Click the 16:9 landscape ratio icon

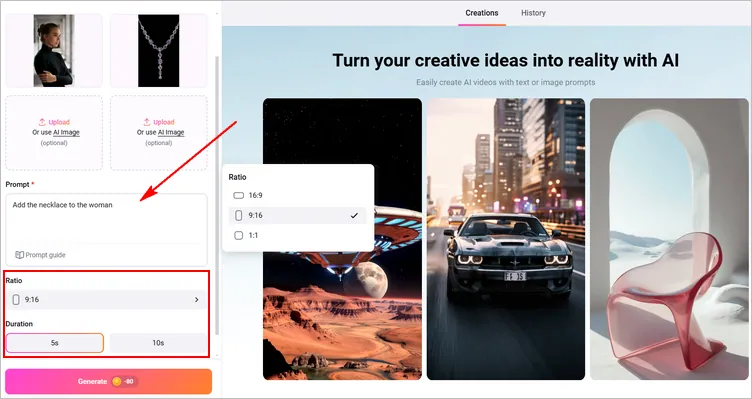point(238,196)
